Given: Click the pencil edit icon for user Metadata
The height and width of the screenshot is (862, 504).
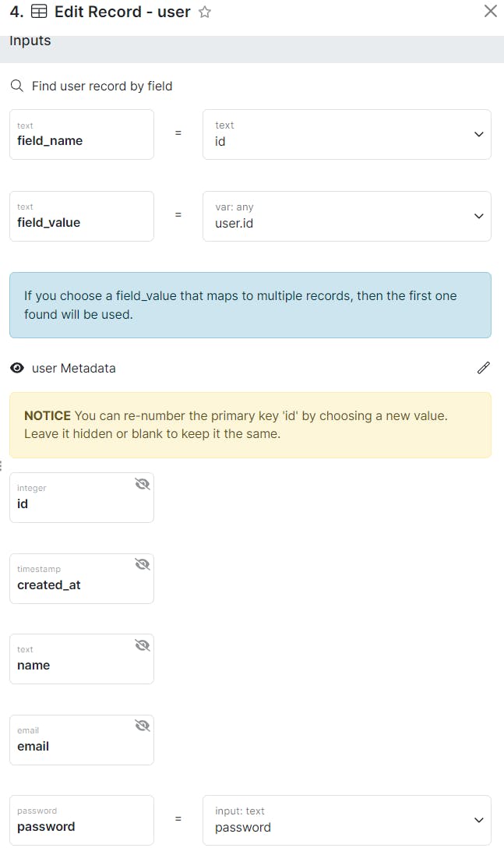Looking at the screenshot, I should 484,368.
